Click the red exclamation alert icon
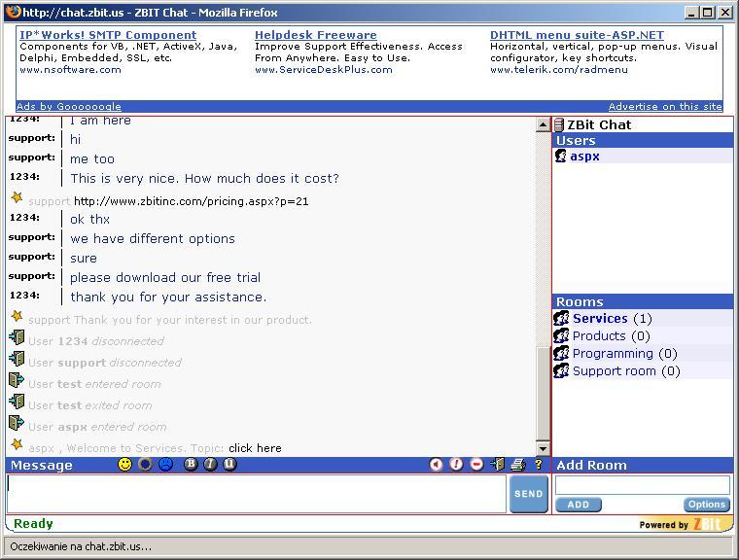Screen dimensions: 739x560 [x=456, y=465]
